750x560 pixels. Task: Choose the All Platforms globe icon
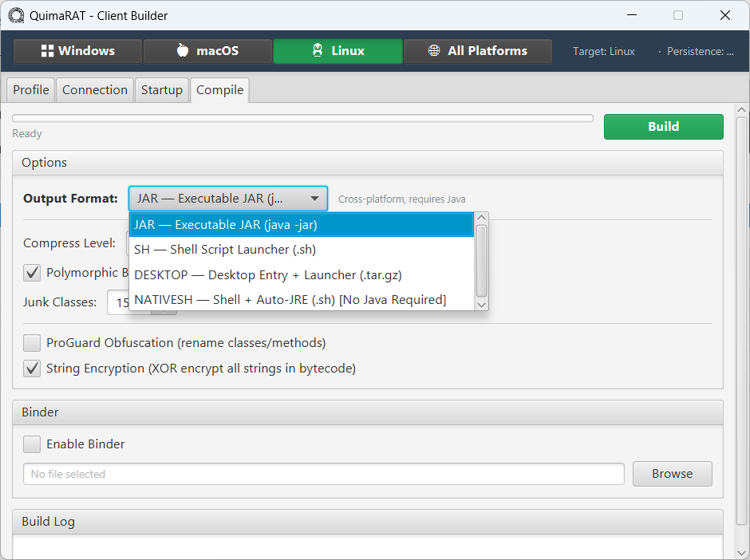pyautogui.click(x=434, y=51)
